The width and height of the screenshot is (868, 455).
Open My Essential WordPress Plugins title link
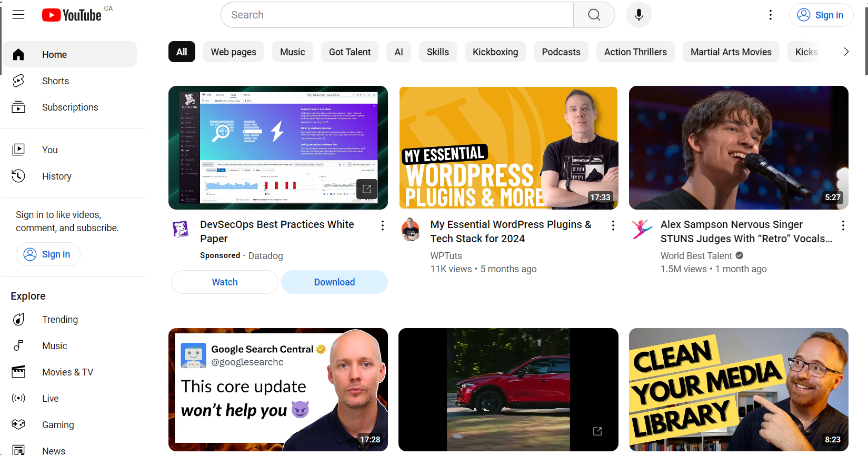(x=511, y=231)
